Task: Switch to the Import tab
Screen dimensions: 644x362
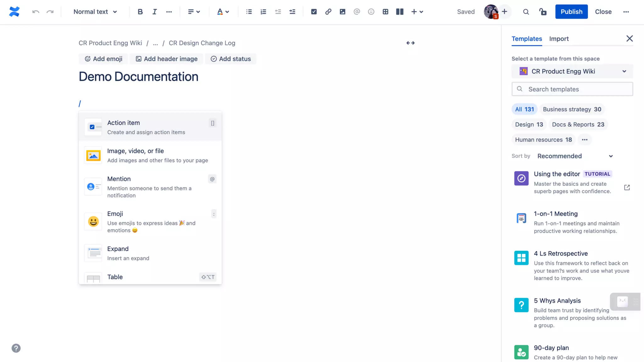Action: tap(559, 39)
